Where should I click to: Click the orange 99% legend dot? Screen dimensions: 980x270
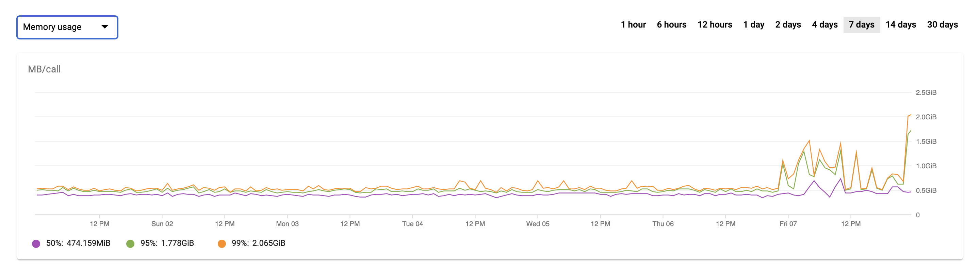pyautogui.click(x=222, y=244)
